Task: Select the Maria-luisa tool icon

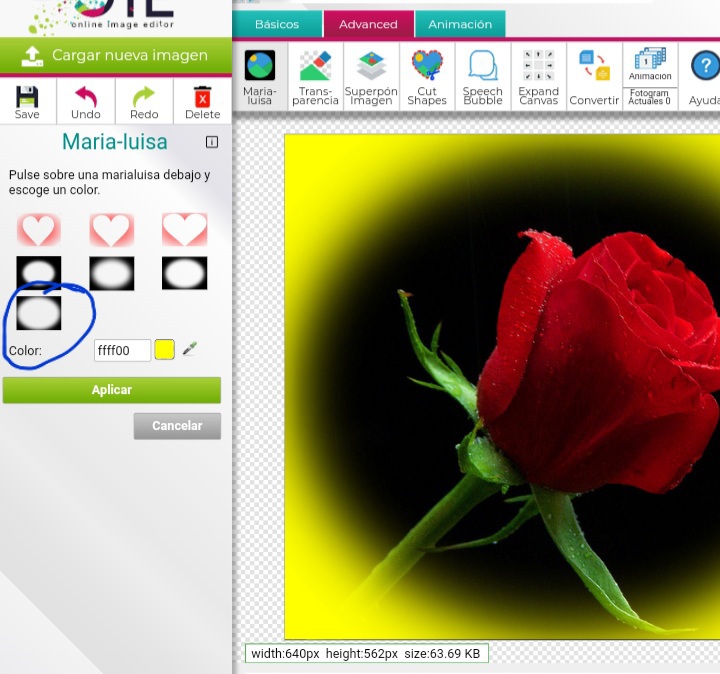Action: coord(260,67)
